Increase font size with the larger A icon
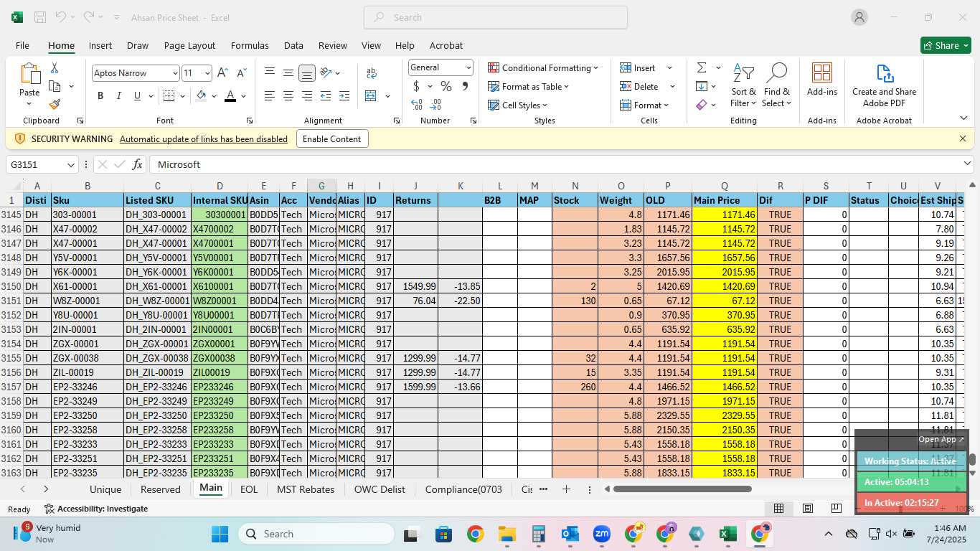The height and width of the screenshot is (551, 980). tap(222, 73)
